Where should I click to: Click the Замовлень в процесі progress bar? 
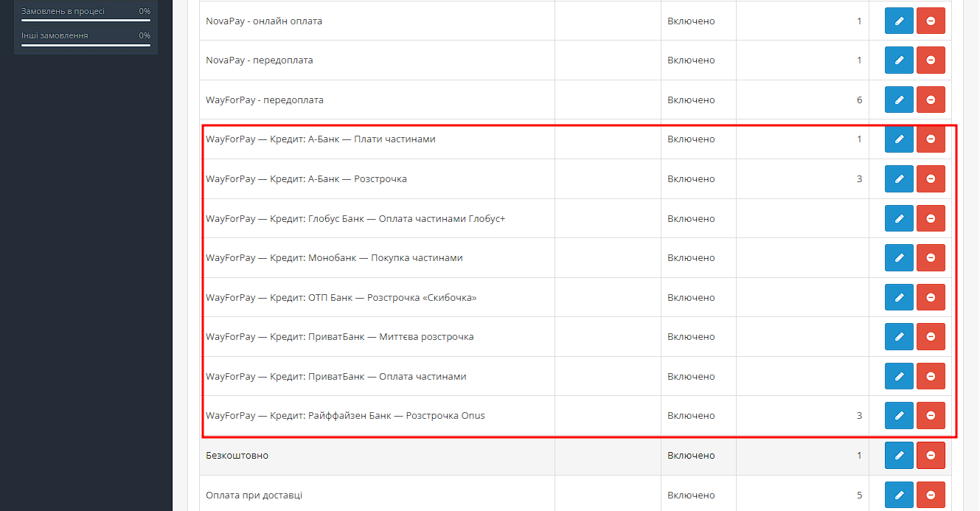(86, 21)
